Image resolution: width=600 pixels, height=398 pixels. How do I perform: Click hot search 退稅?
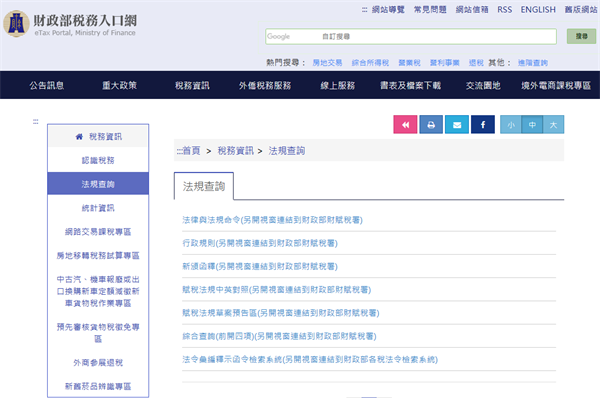tap(476, 63)
